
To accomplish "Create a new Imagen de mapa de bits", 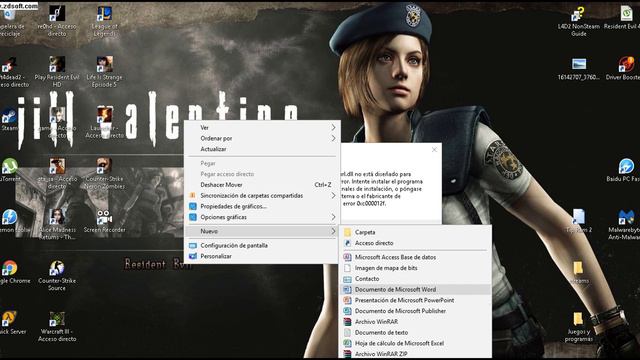I will [x=416, y=268].
